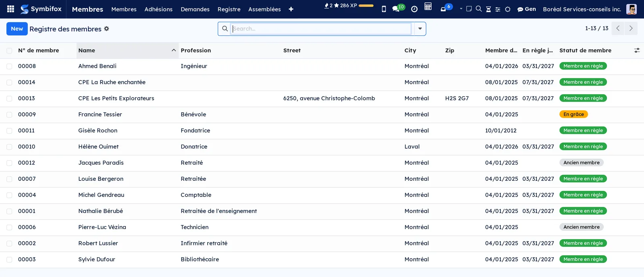Open the CPE Les Petits Explorateurs record

point(116,98)
